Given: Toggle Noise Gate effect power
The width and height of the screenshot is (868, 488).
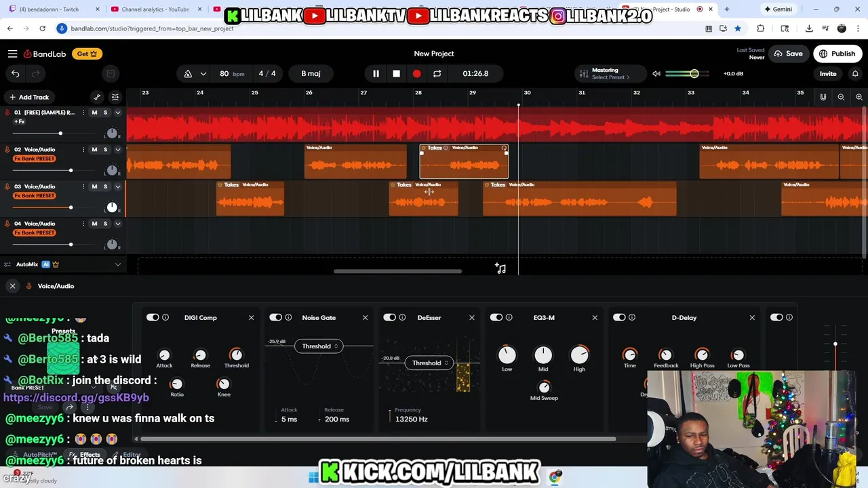Looking at the screenshot, I should pyautogui.click(x=275, y=317).
